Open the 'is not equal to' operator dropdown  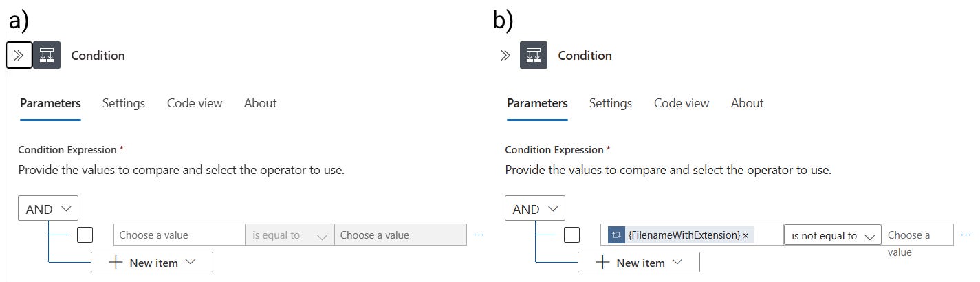(x=832, y=235)
